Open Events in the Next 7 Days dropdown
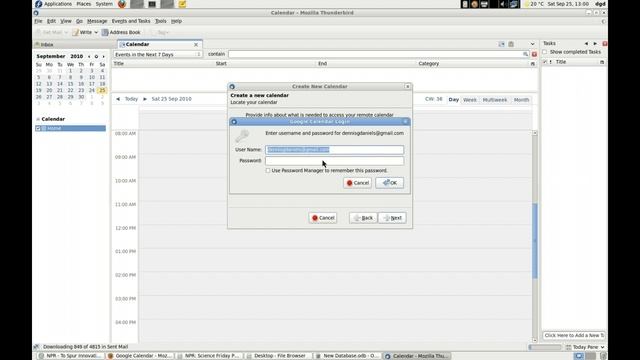640x360 pixels. 158,54
